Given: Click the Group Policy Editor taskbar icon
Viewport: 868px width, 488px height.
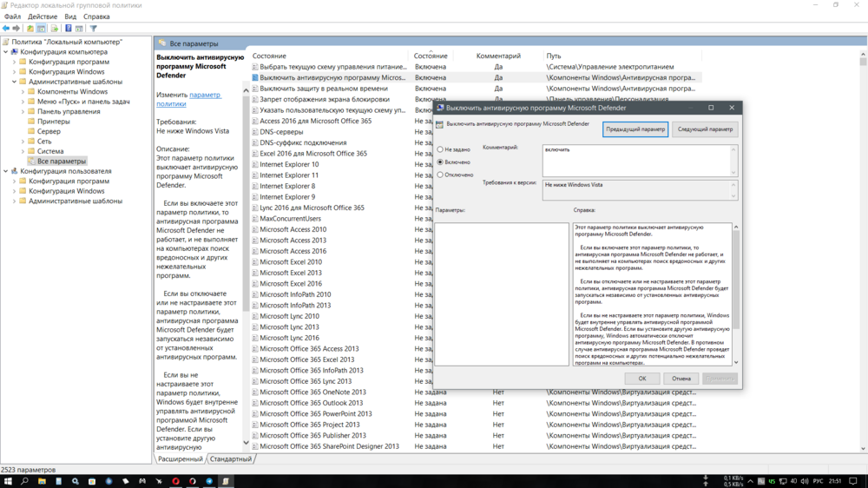Looking at the screenshot, I should tap(226, 481).
